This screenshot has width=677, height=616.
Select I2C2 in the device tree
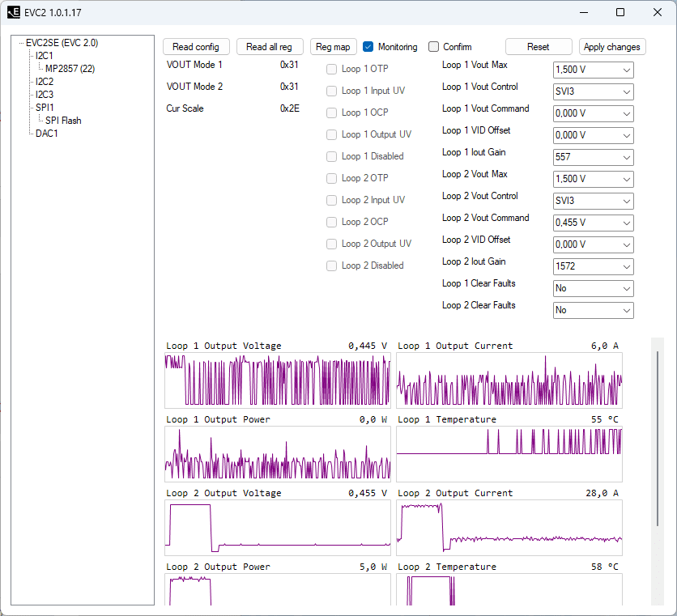click(45, 82)
